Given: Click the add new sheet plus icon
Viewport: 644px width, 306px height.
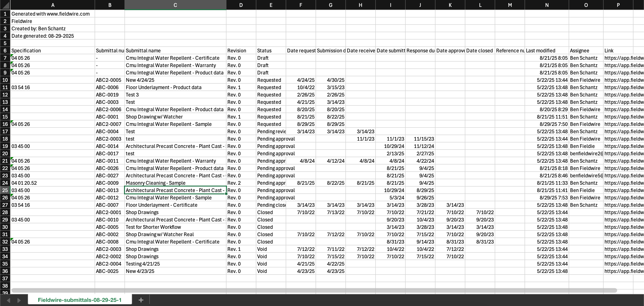Looking at the screenshot, I should pyautogui.click(x=141, y=300).
